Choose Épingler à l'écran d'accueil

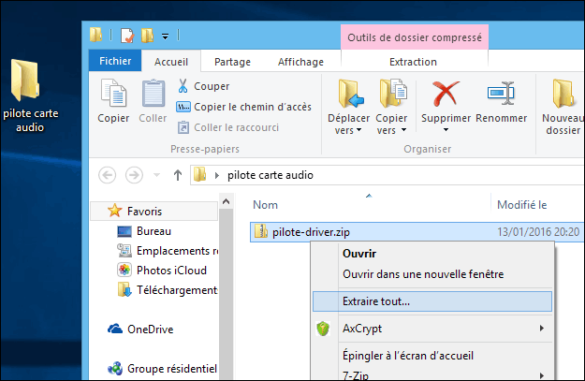pyautogui.click(x=408, y=356)
